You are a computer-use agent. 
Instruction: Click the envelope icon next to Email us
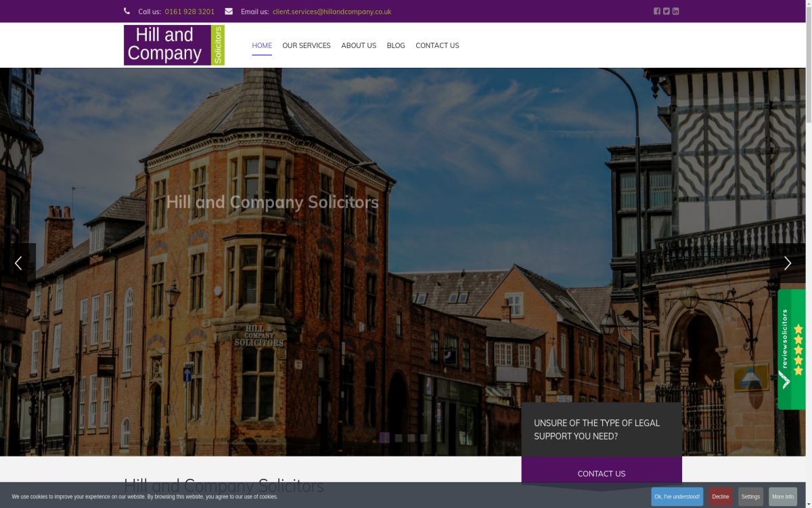tap(228, 11)
